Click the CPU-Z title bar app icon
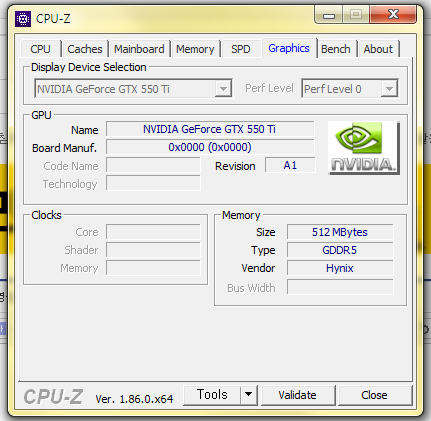 tap(23, 19)
